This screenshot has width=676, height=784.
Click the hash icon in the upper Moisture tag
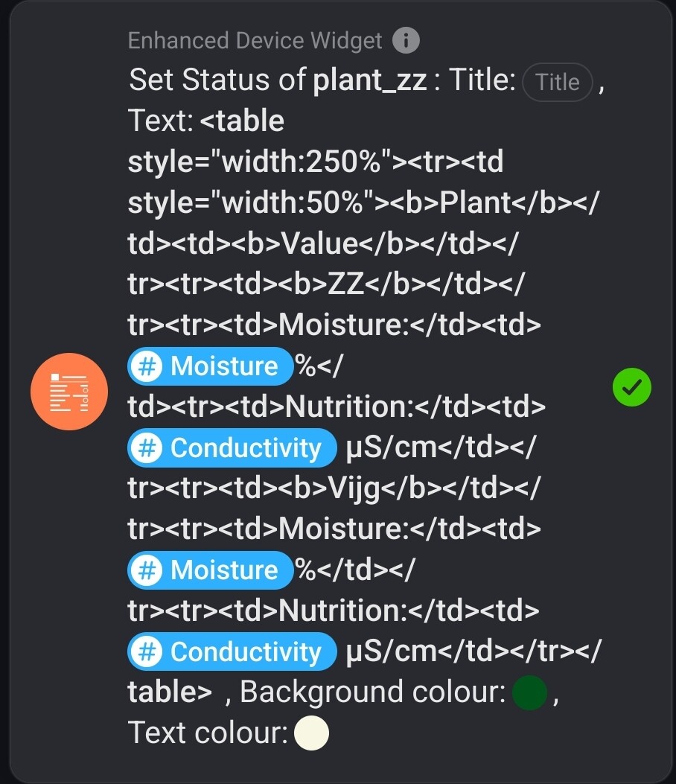tap(148, 366)
